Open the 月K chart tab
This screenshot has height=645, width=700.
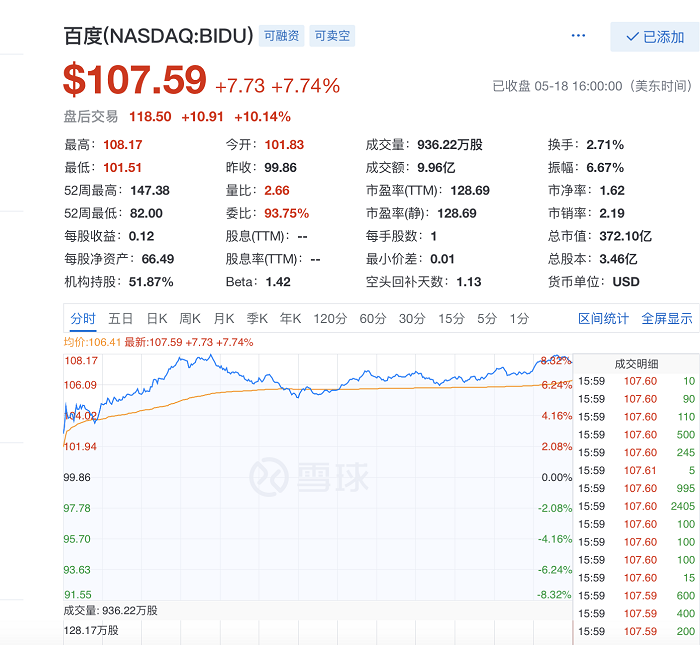coord(224,319)
